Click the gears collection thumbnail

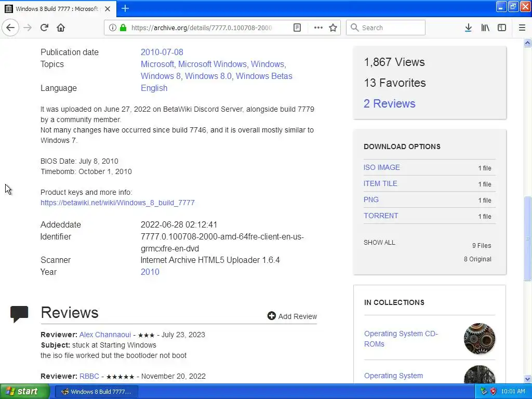click(x=479, y=338)
